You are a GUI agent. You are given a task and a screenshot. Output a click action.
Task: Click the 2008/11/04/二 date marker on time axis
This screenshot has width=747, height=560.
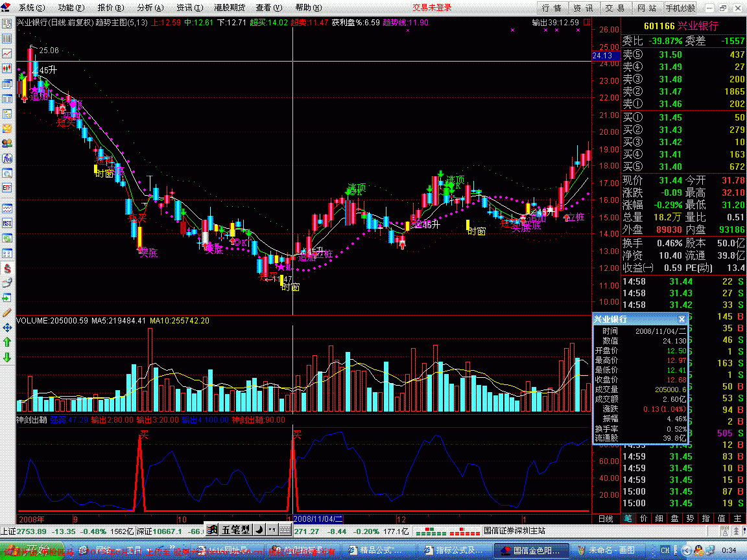pyautogui.click(x=318, y=519)
